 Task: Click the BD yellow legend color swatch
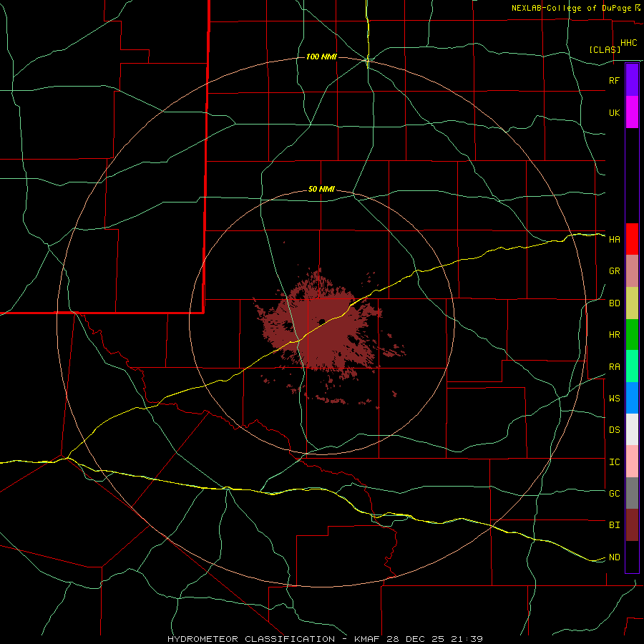tap(632, 303)
